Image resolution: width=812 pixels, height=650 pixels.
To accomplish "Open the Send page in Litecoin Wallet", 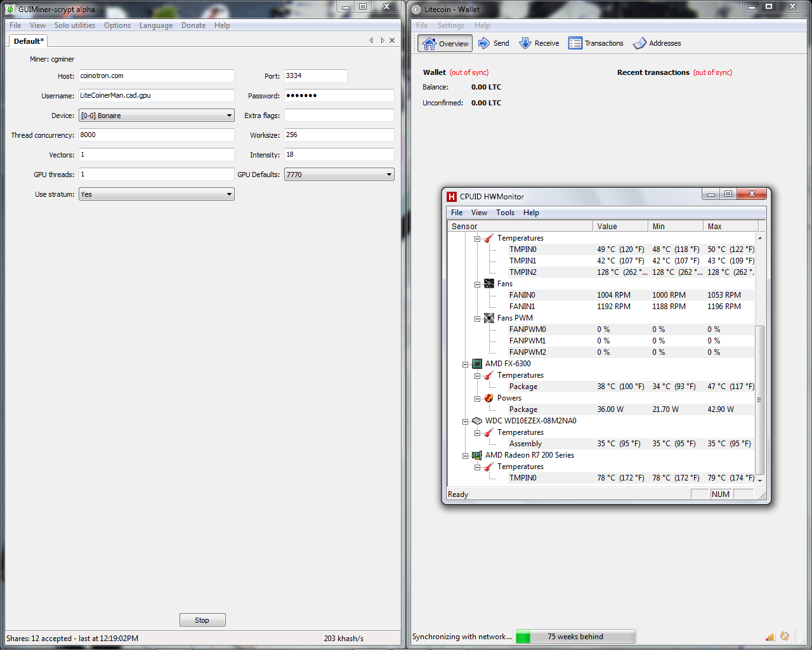I will click(493, 43).
